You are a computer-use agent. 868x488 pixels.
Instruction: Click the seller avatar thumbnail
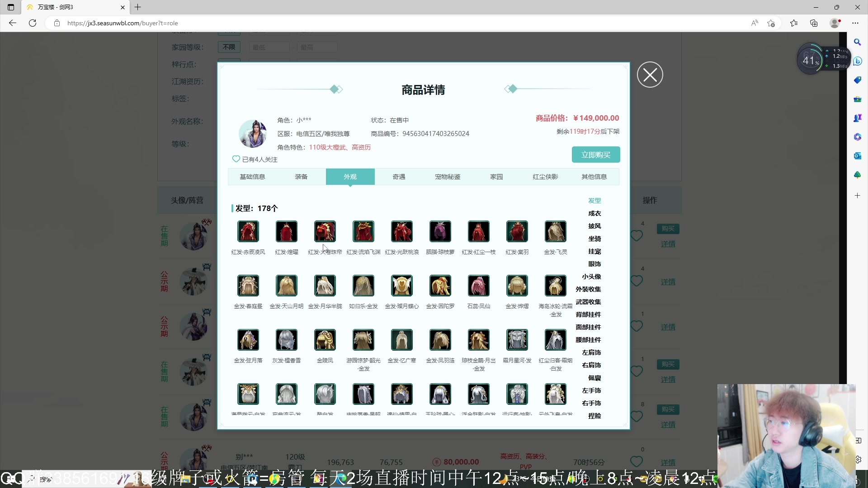coord(253,134)
